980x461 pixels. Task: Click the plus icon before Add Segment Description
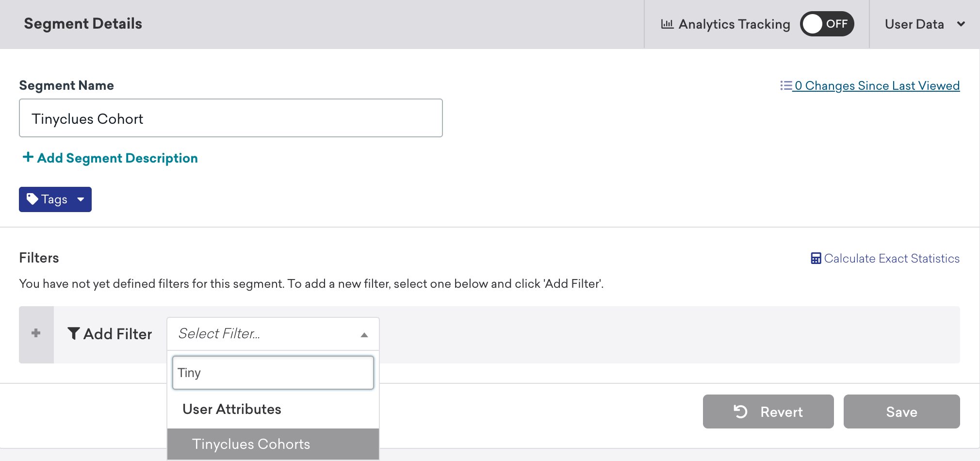pyautogui.click(x=28, y=157)
